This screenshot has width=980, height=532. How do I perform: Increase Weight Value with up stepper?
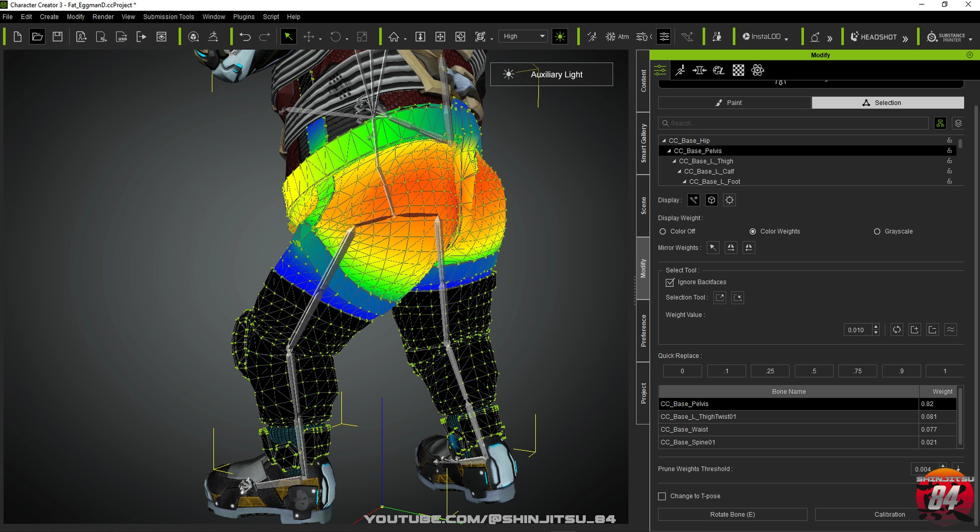pos(876,327)
